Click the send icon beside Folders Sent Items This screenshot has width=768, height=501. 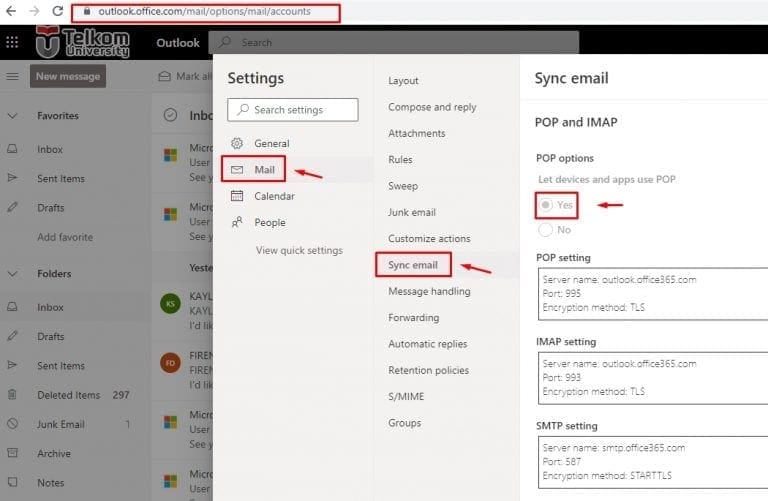[12, 365]
